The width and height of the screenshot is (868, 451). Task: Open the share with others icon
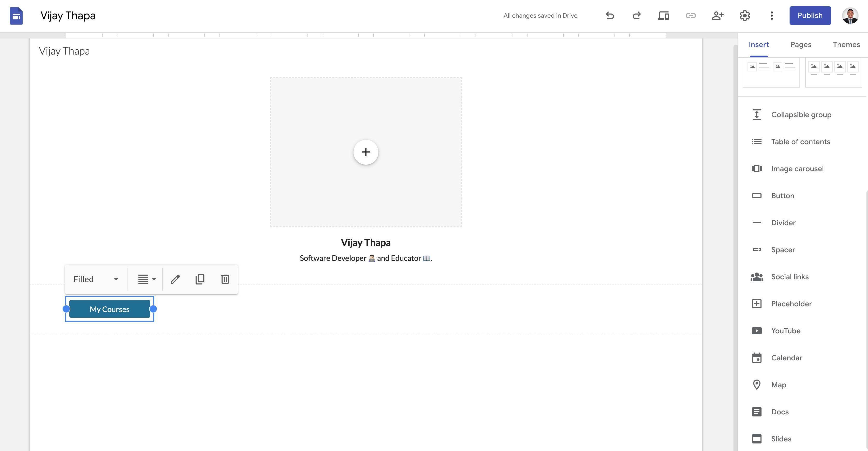coord(717,16)
